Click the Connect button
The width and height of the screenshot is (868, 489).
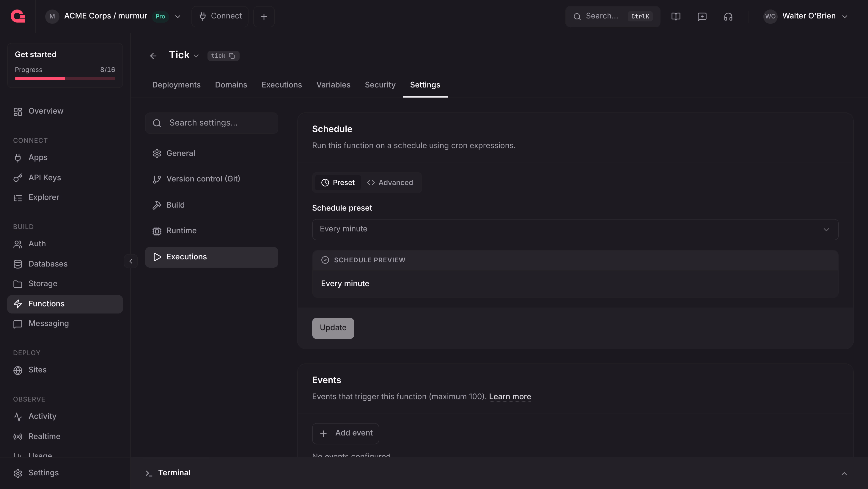220,16
